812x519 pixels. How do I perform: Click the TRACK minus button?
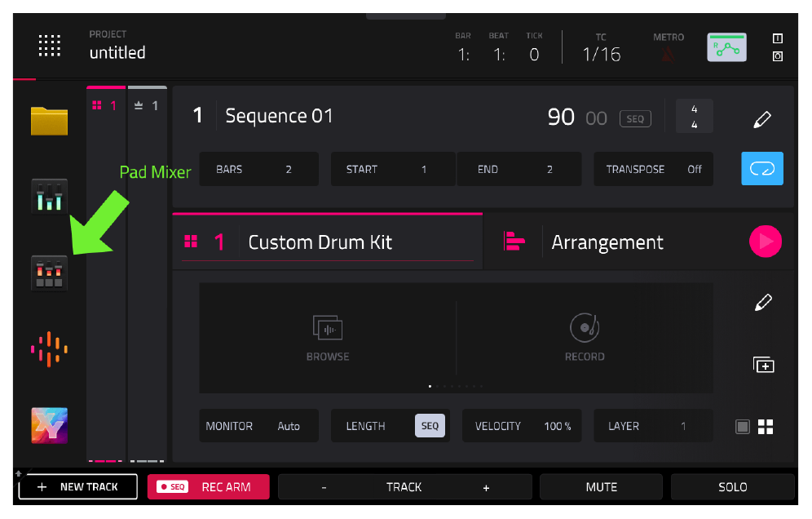click(324, 487)
